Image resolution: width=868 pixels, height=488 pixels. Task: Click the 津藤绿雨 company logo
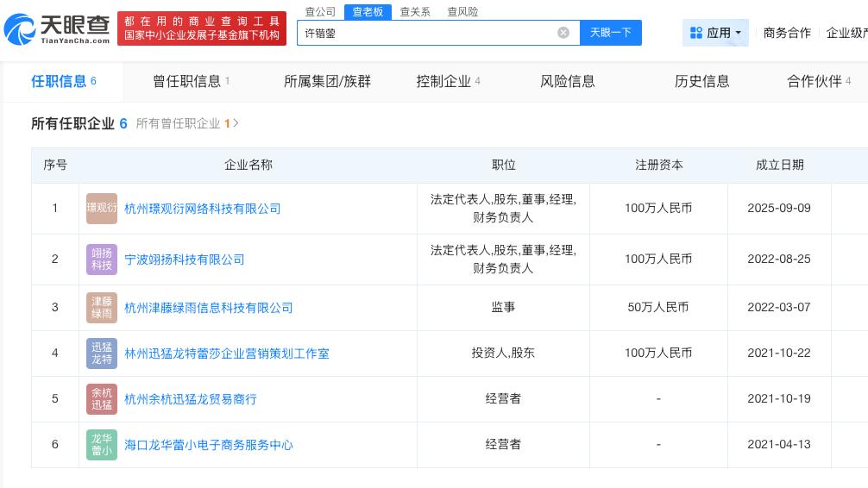(102, 308)
